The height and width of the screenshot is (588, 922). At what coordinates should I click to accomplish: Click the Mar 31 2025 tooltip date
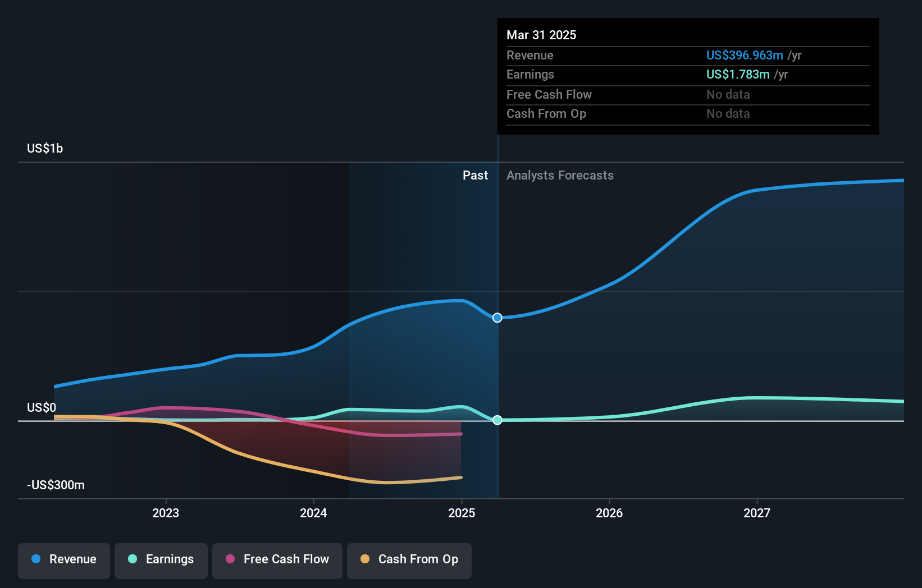[x=541, y=35]
